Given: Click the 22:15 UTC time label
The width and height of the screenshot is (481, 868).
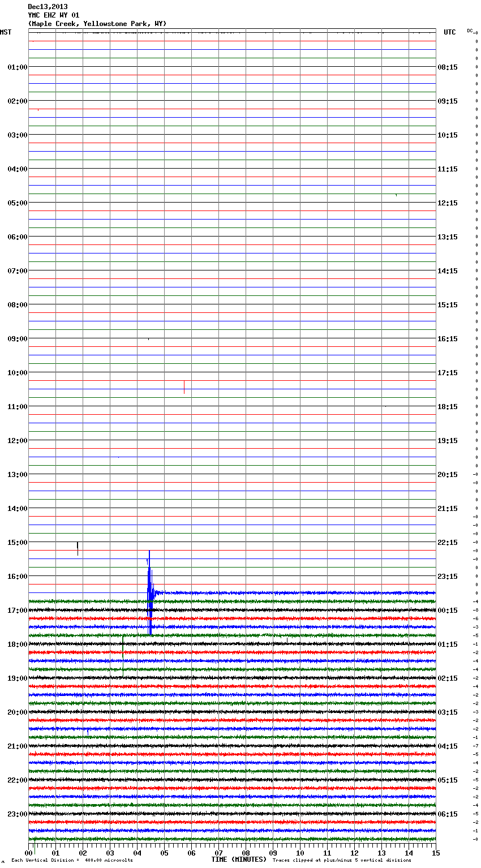Looking at the screenshot, I should (x=448, y=543).
